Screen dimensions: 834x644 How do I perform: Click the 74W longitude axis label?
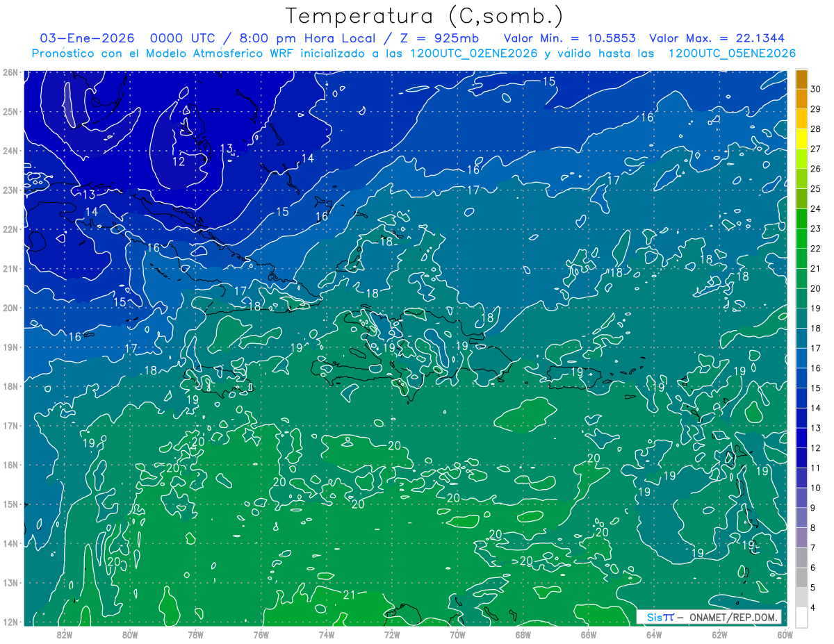pos(326,634)
